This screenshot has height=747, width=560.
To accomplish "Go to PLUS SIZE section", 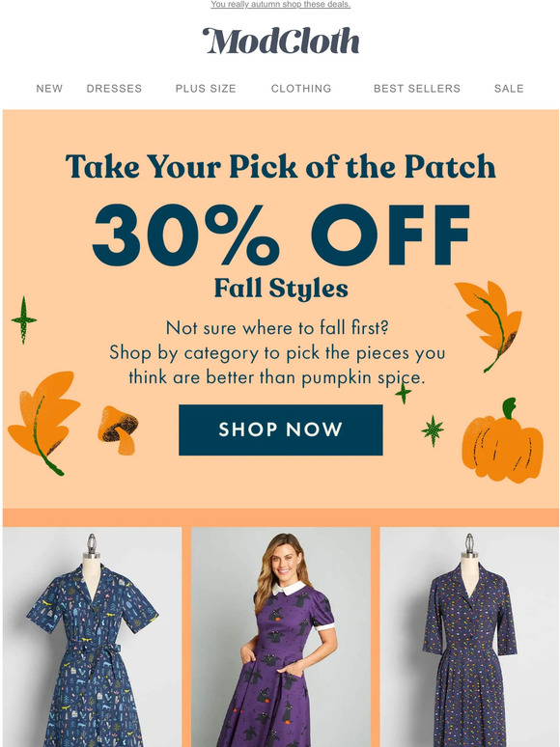I will (206, 89).
